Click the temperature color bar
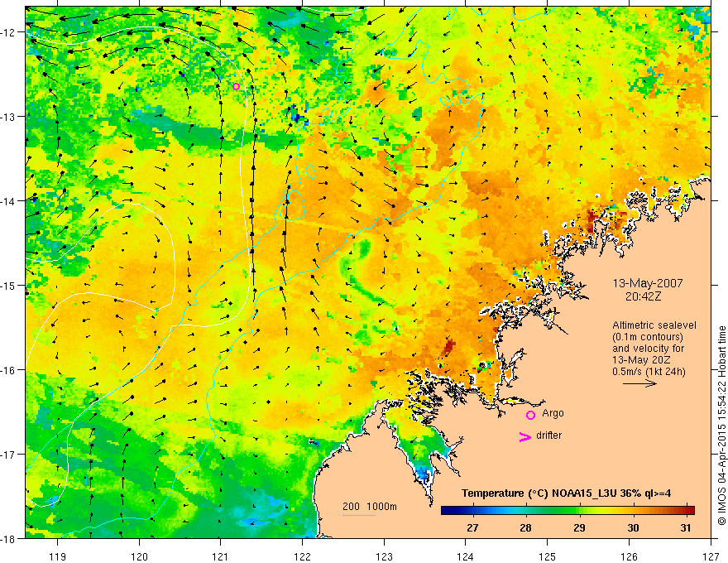This screenshot has height=563, width=728. coord(568,510)
